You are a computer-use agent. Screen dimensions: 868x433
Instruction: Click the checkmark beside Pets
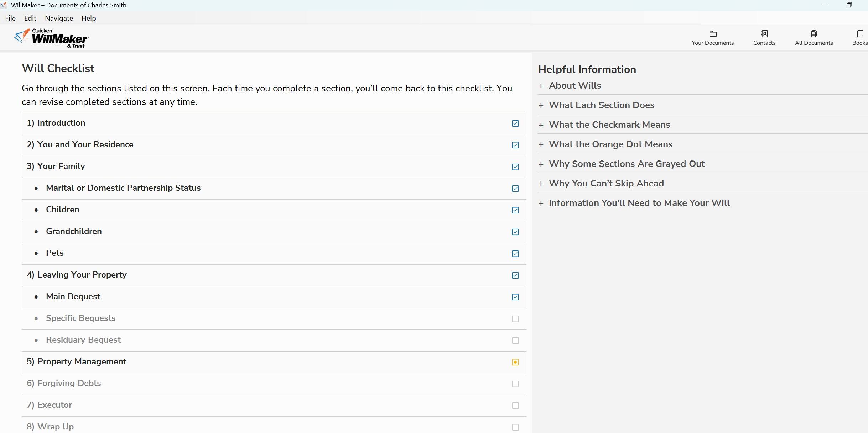tap(515, 254)
